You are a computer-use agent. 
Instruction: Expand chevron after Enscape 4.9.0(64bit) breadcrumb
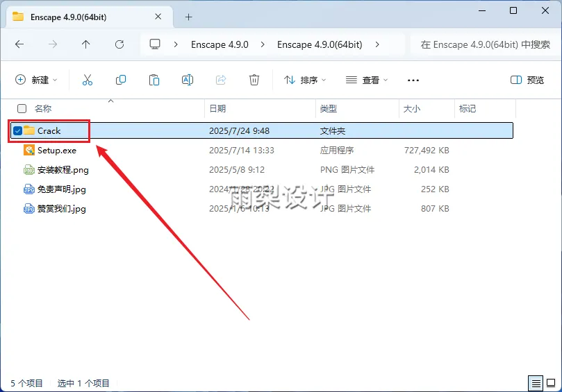(x=377, y=44)
